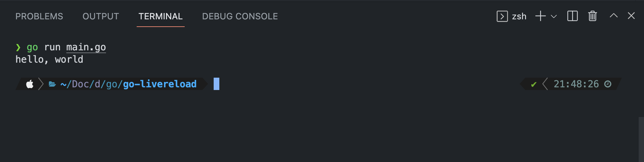The height and width of the screenshot is (162, 644).
Task: Kill terminal using the trash icon
Action: (x=592, y=16)
